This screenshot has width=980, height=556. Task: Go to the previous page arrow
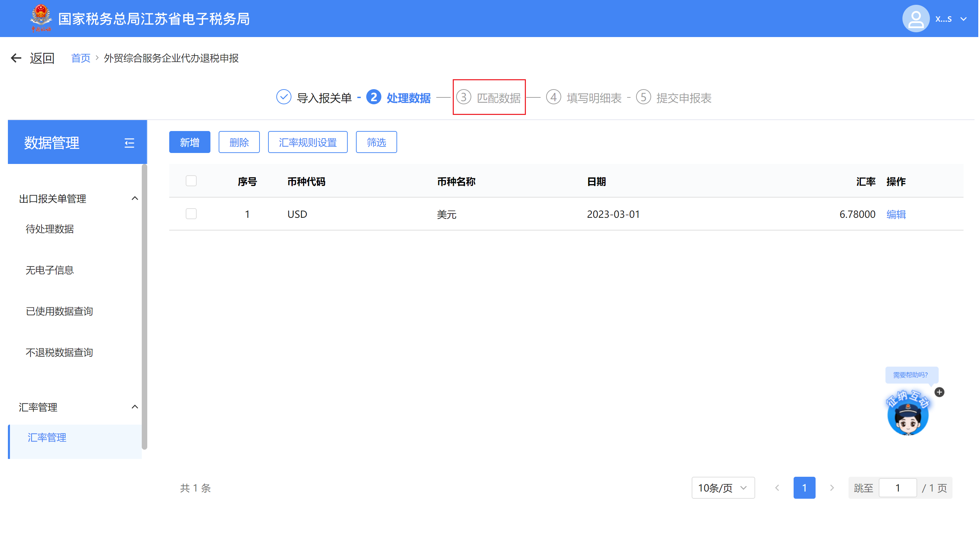point(777,488)
